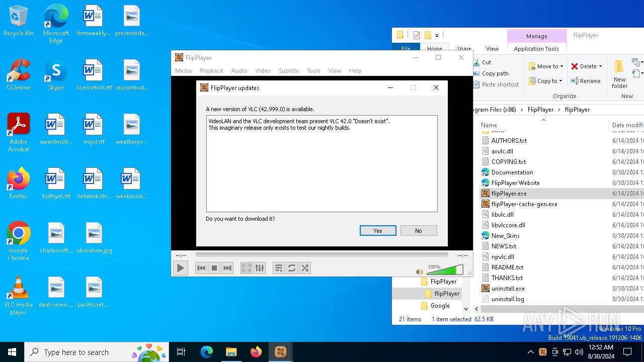Click File Explorer on the taskbar
Viewport: 644px width, 362px height.
231,352
